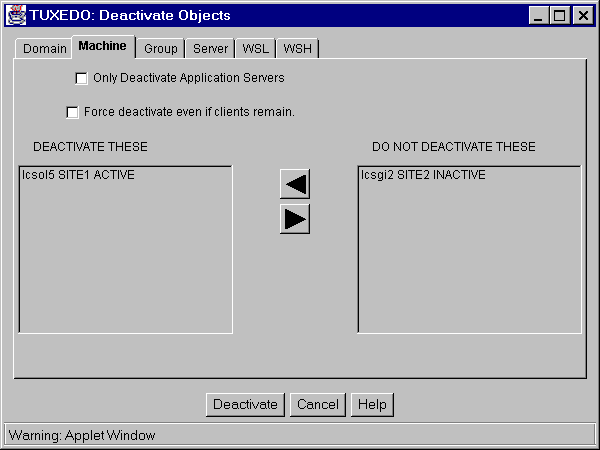Select lcsgi2 SITE2 INACTIVE entry
600x450 pixels.
tap(469, 175)
